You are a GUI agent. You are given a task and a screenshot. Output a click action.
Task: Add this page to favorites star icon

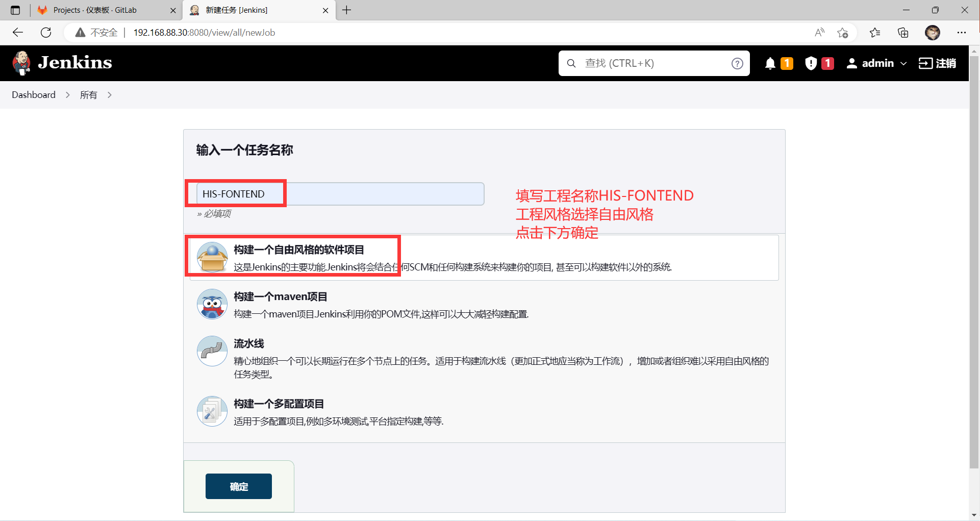843,33
